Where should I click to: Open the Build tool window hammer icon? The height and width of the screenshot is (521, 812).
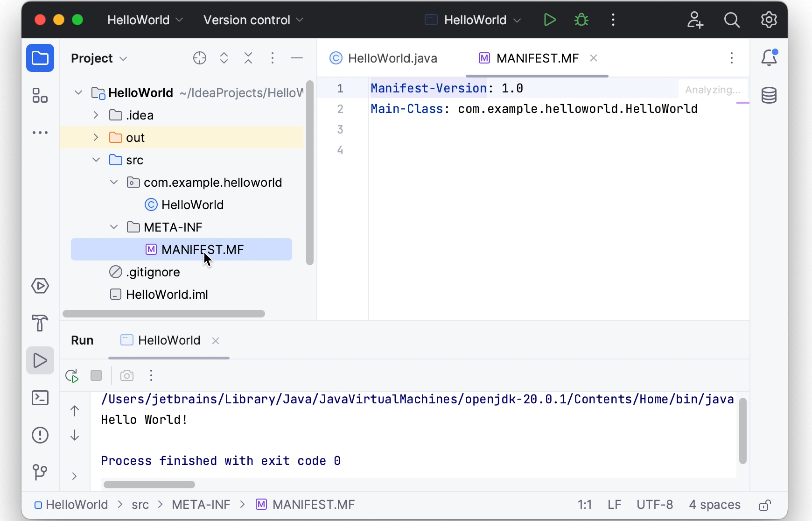tap(40, 324)
